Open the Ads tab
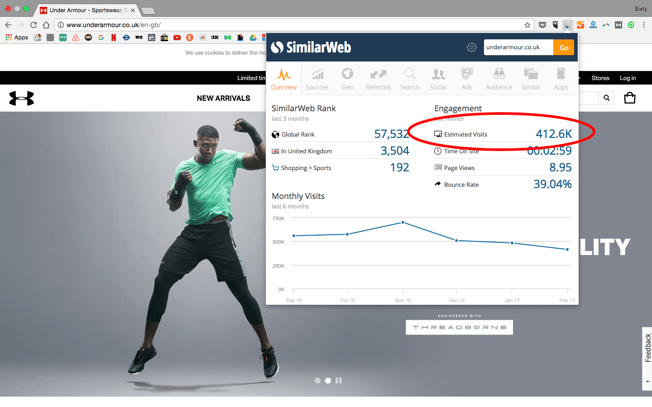This screenshot has width=652, height=407. click(467, 79)
